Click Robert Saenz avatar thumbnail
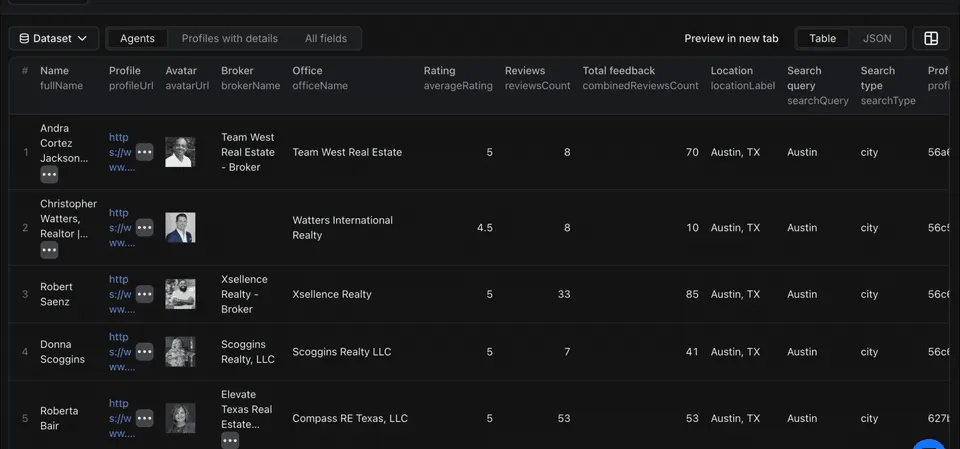The height and width of the screenshot is (449, 960). [180, 294]
